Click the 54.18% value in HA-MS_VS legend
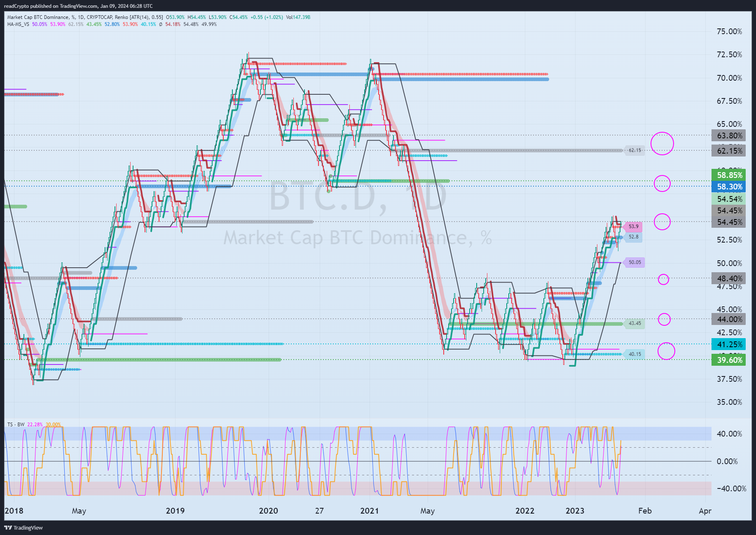 click(x=173, y=24)
